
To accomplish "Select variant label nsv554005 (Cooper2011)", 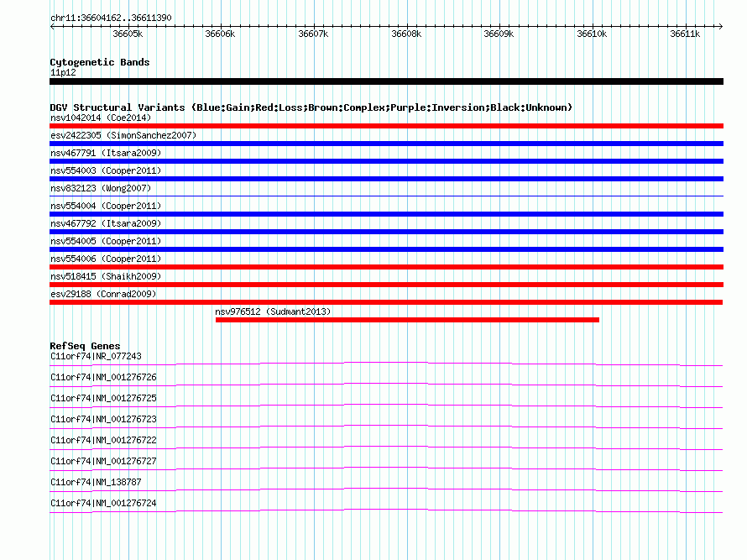I will click(106, 241).
